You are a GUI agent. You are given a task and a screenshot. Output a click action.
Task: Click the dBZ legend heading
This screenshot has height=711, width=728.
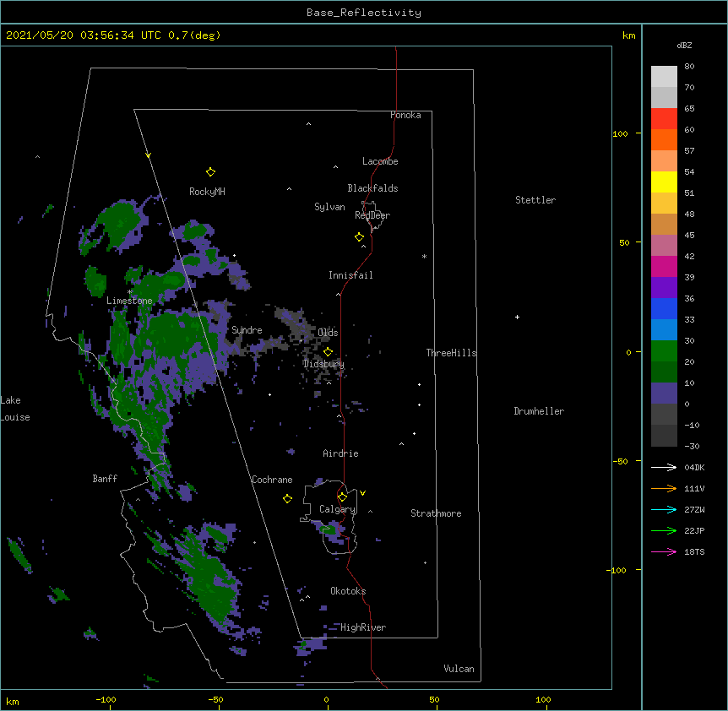pos(684,46)
